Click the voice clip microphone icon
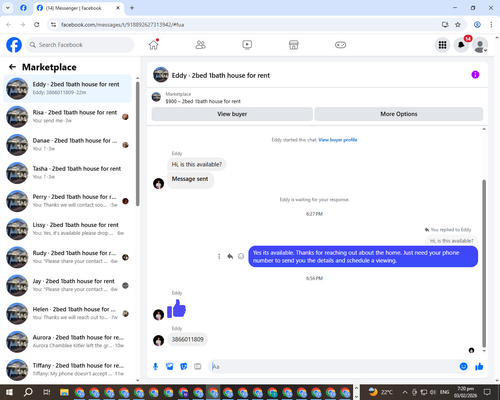 (155, 367)
